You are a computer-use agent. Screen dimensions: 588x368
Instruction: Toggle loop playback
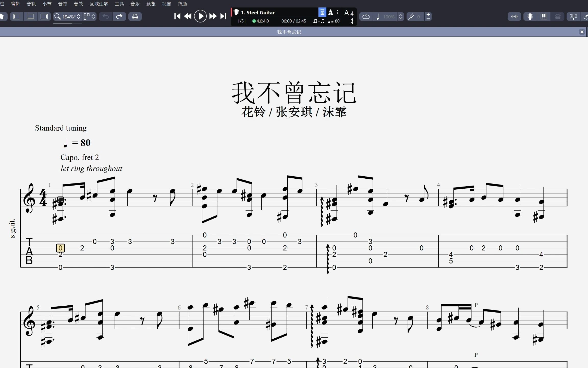pyautogui.click(x=366, y=17)
